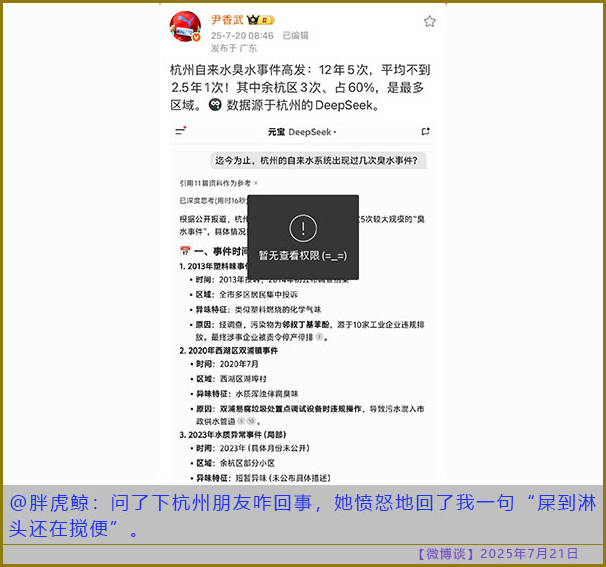Open the hamburger menu in the 元宝 header
Image resolution: width=606 pixels, height=567 pixels.
coord(181,132)
